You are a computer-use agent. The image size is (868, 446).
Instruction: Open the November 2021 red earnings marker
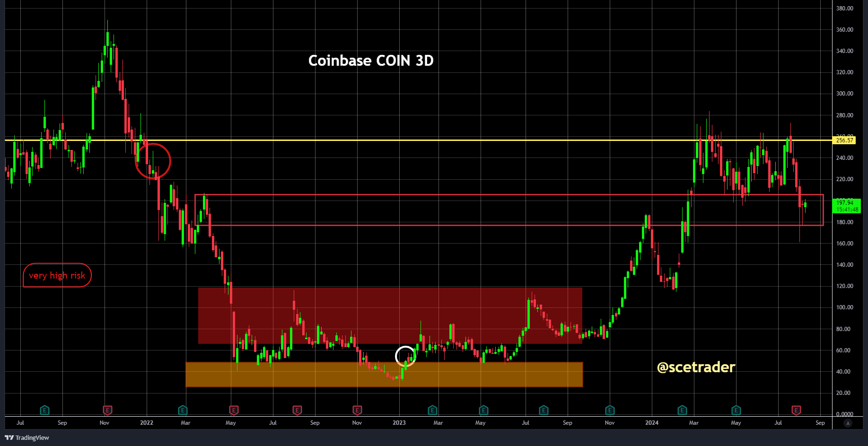107,410
